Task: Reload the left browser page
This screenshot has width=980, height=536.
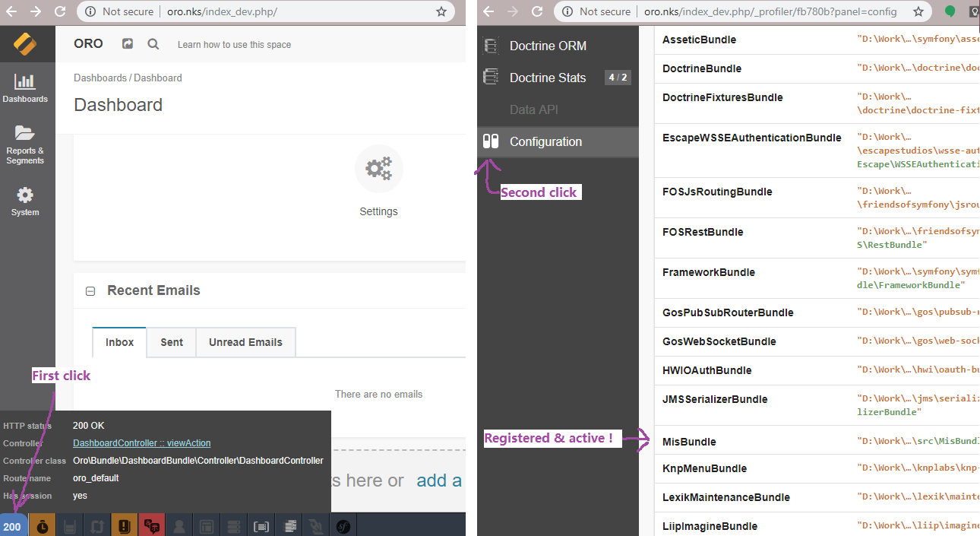Action: click(60, 11)
